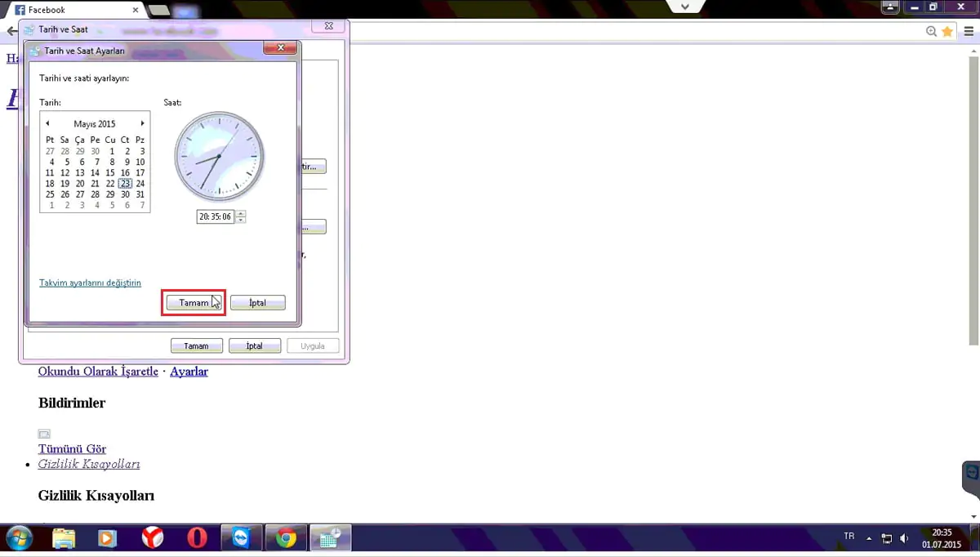Go to the previous month in the calendar

[47, 123]
